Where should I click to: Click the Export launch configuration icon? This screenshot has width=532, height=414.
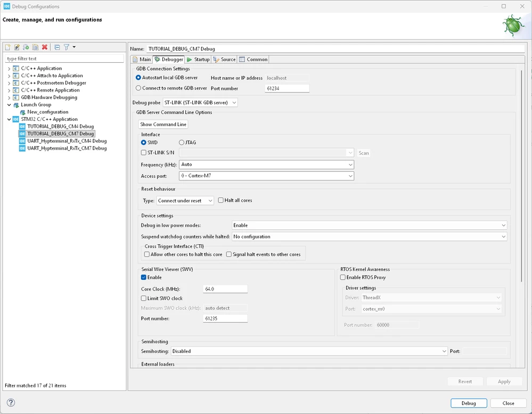[x=26, y=47]
